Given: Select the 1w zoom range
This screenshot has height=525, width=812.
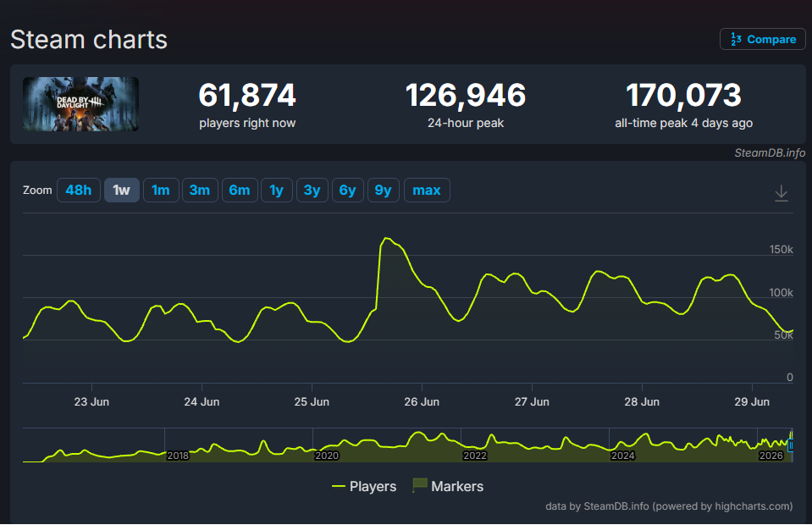Looking at the screenshot, I should pos(122,190).
